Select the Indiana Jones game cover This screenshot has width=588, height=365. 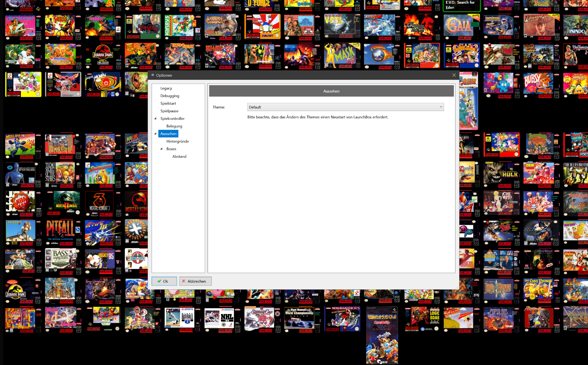(541, 27)
